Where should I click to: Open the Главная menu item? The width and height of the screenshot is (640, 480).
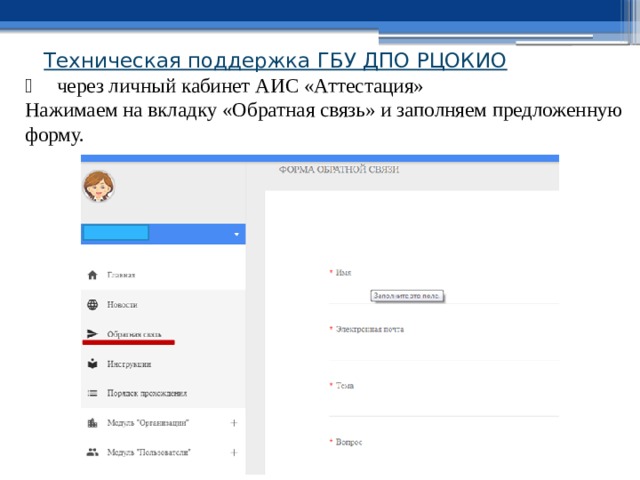121,275
